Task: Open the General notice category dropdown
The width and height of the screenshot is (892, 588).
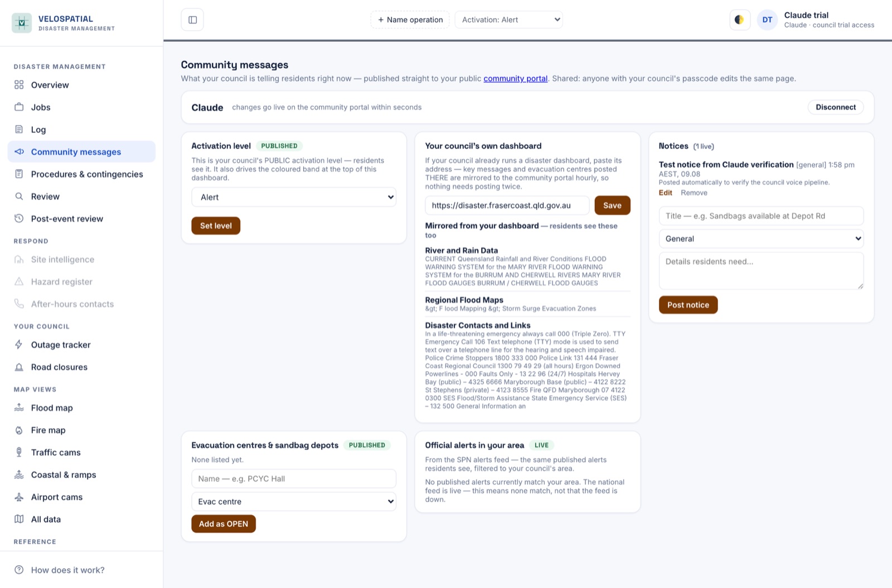Action: click(x=761, y=239)
